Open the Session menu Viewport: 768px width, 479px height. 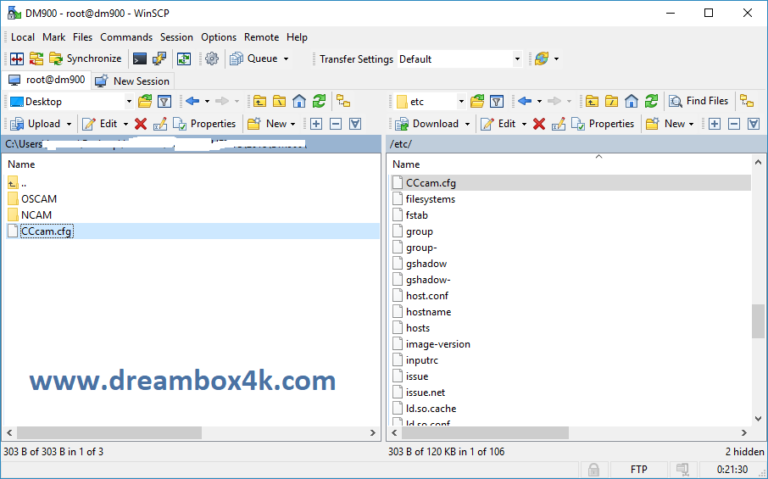tap(176, 37)
